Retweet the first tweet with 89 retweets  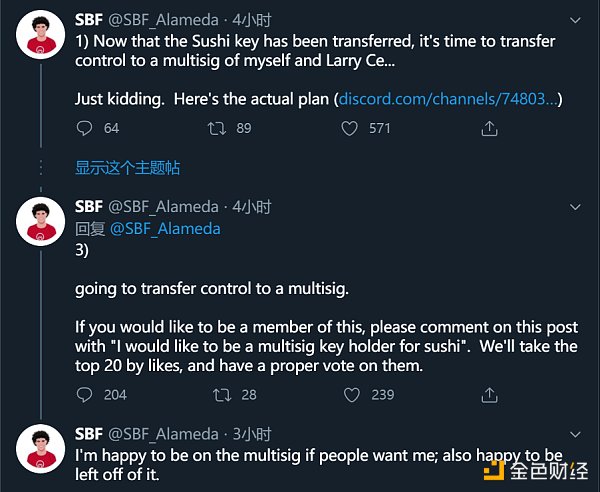pyautogui.click(x=215, y=128)
